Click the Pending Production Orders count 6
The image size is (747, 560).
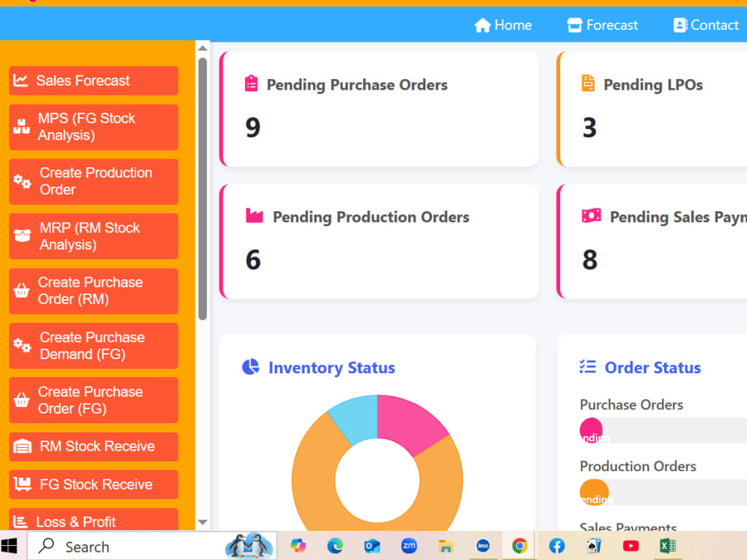click(x=253, y=260)
